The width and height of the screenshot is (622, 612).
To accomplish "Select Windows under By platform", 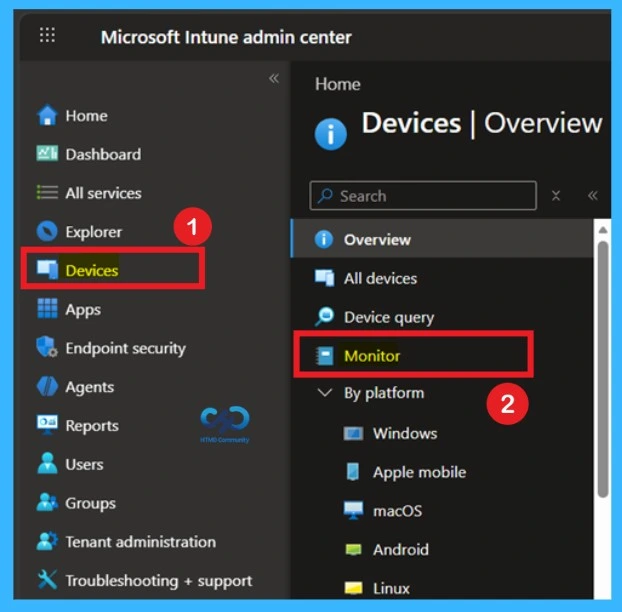I will [x=405, y=433].
